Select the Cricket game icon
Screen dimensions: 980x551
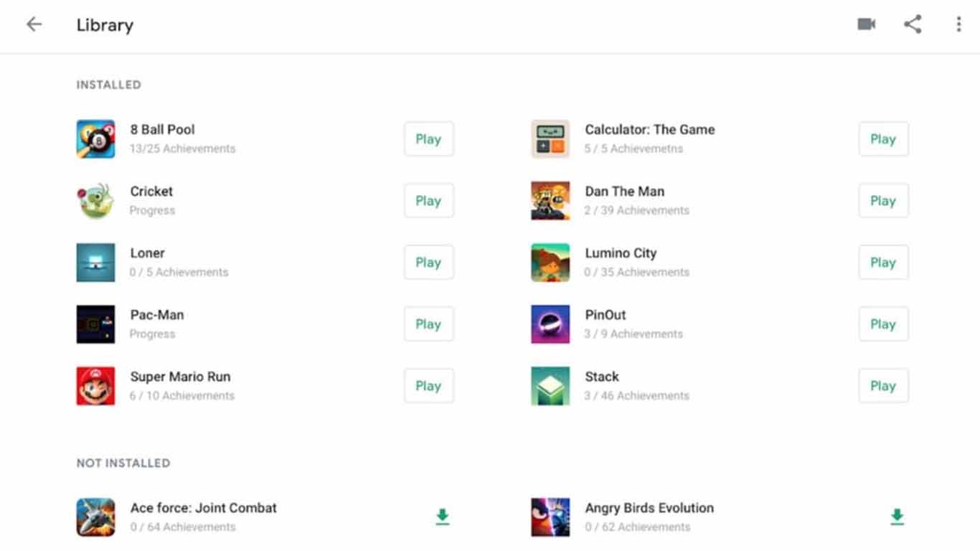pyautogui.click(x=95, y=200)
